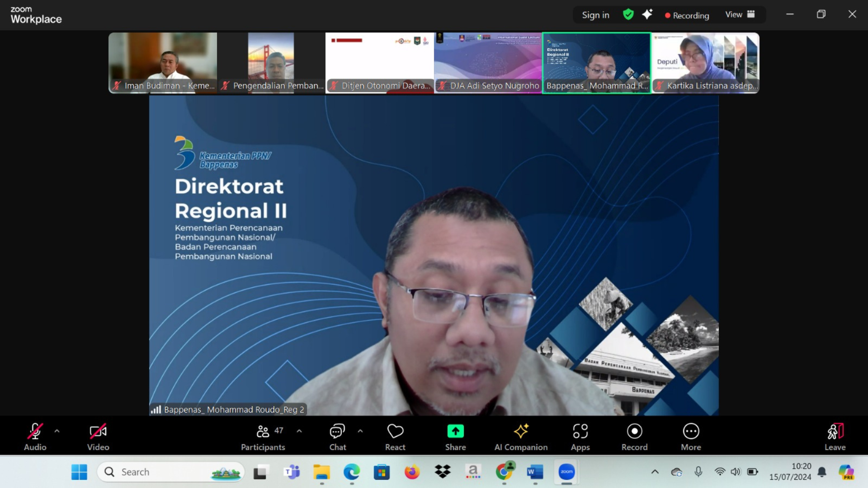Open the View layout menu
868x488 pixels.
click(740, 14)
